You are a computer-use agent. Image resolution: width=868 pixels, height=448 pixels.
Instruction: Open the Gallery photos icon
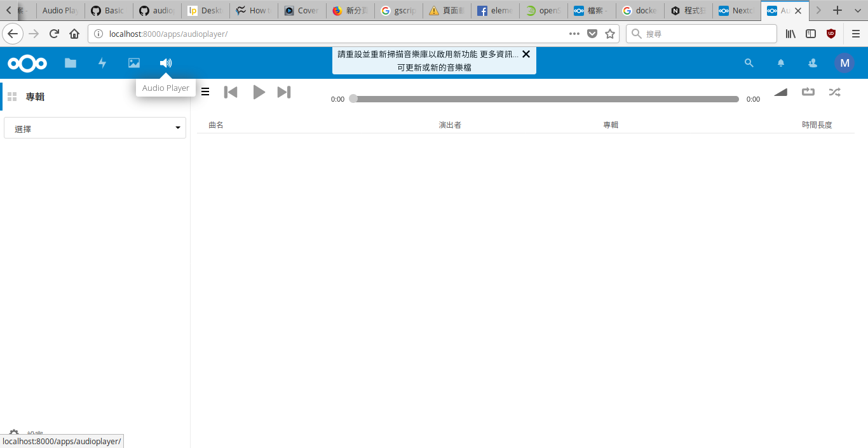click(x=133, y=62)
